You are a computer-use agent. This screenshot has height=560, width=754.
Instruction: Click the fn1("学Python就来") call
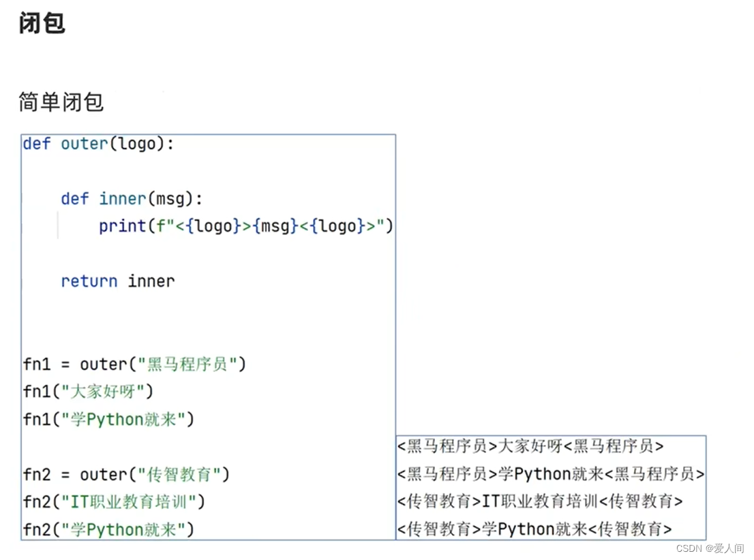106,420
